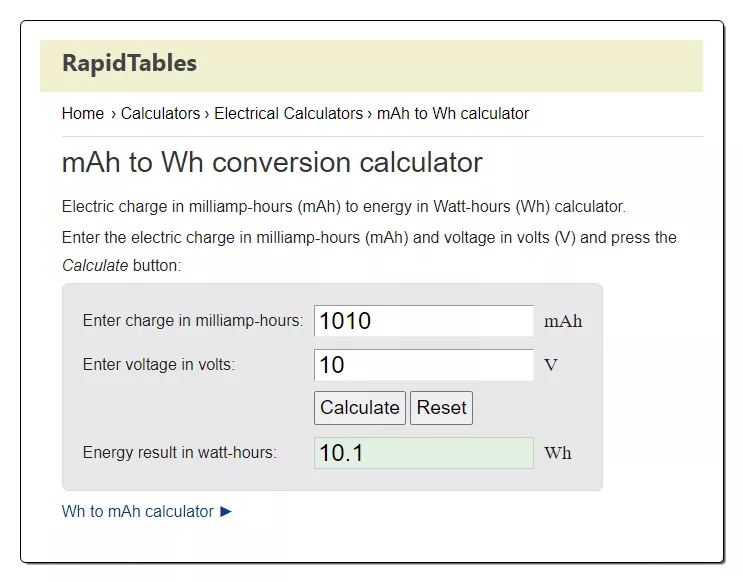
Task: Select the energy result watt-hours field
Action: click(x=424, y=453)
